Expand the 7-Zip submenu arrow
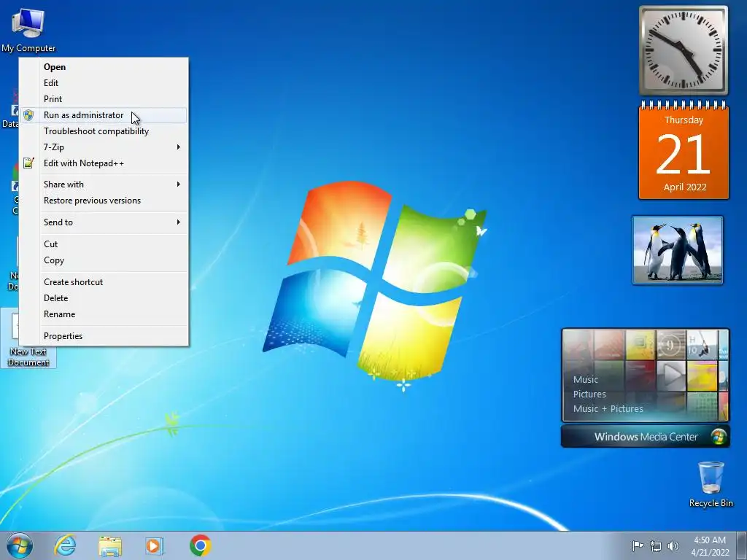 point(179,147)
